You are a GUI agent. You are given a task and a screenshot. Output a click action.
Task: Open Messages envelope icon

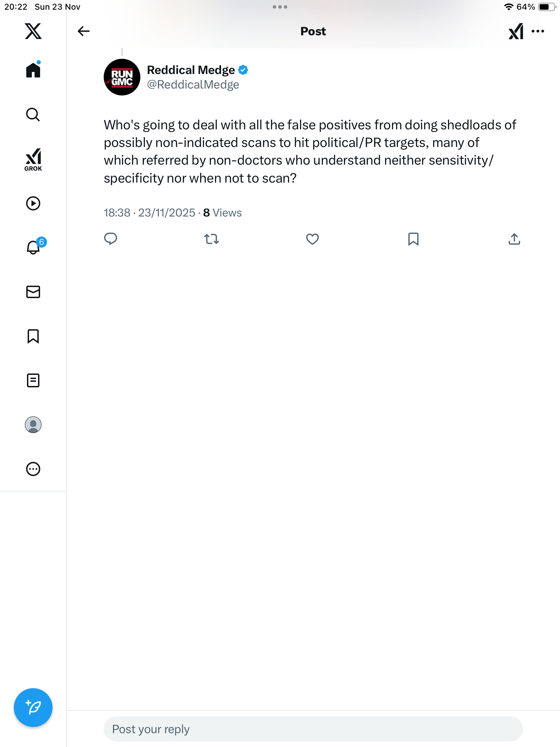click(33, 292)
